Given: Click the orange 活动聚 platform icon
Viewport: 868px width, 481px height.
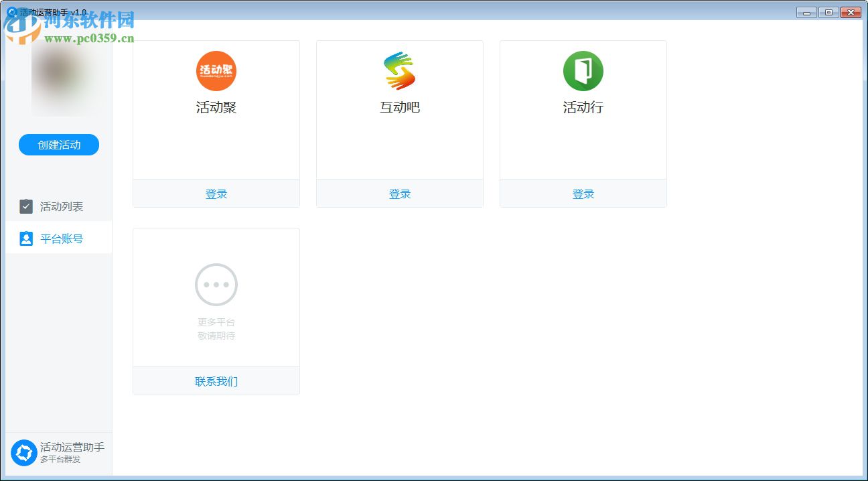Looking at the screenshot, I should 216,70.
